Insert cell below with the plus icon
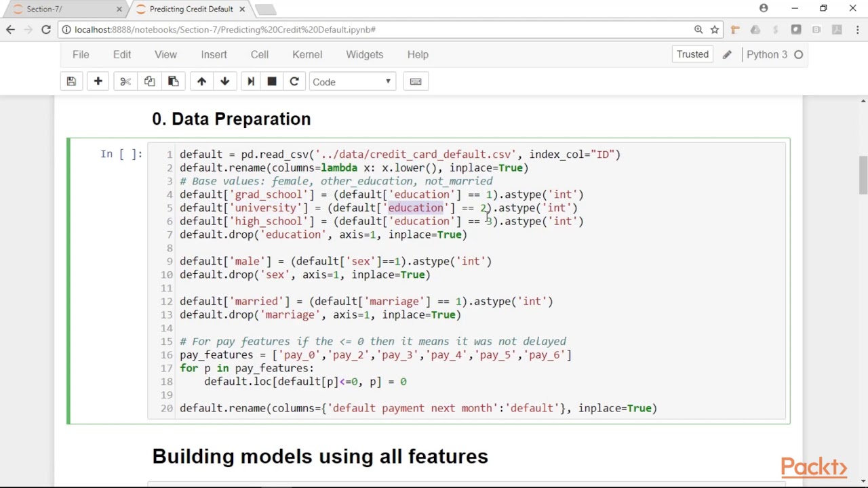 [98, 81]
